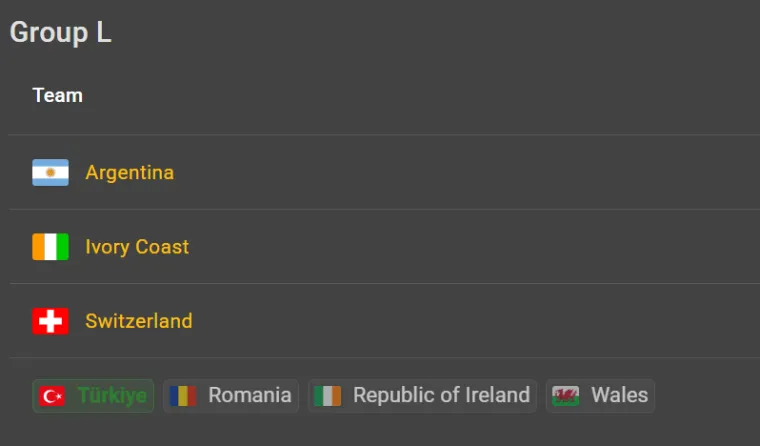Image resolution: width=760 pixels, height=446 pixels.
Task: Open the Ivory Coast team link
Action: click(x=137, y=247)
